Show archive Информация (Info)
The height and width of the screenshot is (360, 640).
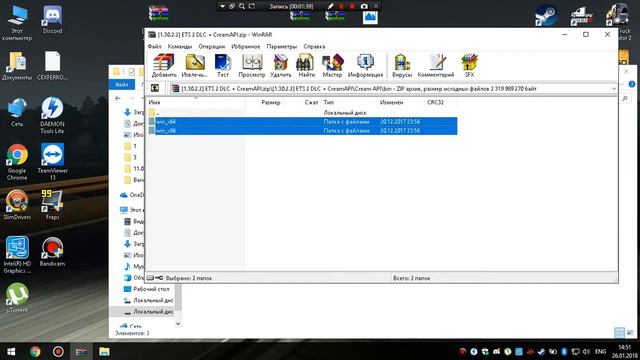pyautogui.click(x=365, y=66)
